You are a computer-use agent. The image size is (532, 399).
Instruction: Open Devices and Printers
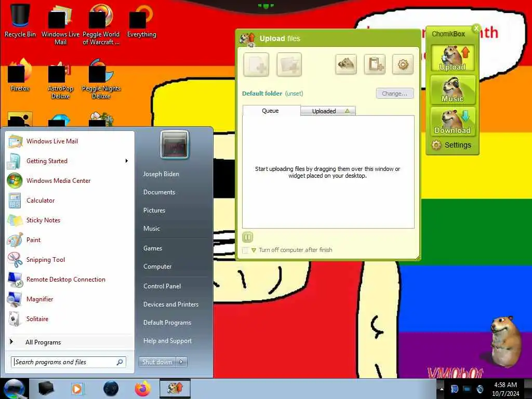tap(171, 304)
